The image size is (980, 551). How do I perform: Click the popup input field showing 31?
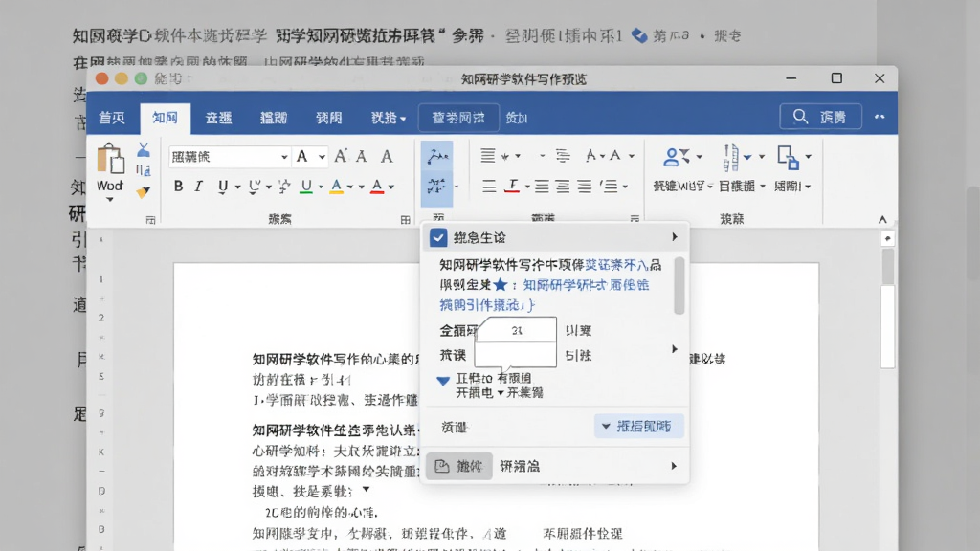coord(516,330)
